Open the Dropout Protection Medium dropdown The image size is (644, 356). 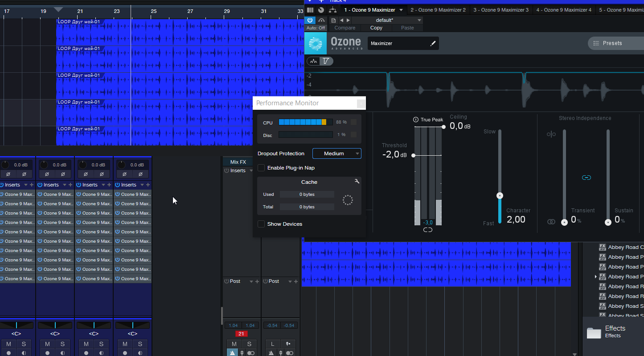[337, 153]
